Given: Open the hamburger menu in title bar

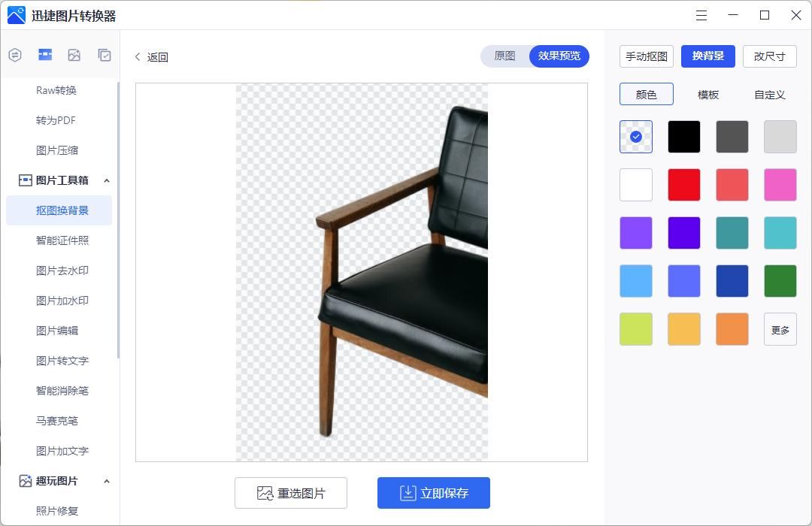Looking at the screenshot, I should (701, 16).
